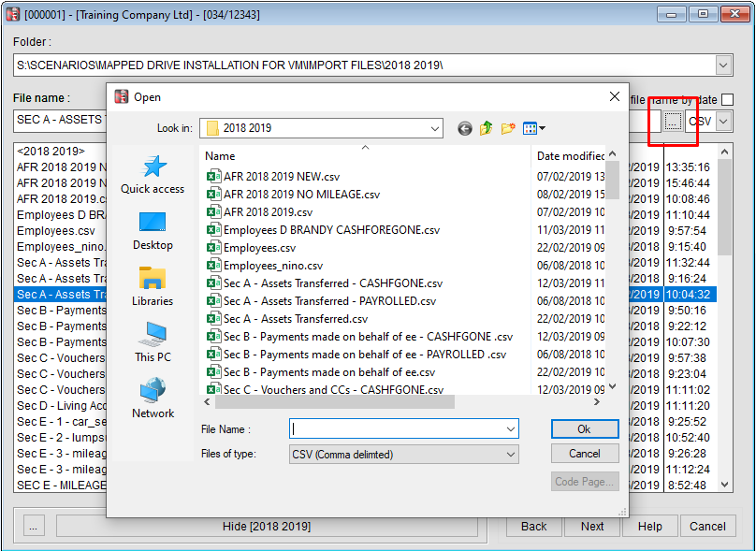Select Sec A - Assets Transferred - PAYROLLED.csv
This screenshot has width=756, height=551.
[321, 301]
